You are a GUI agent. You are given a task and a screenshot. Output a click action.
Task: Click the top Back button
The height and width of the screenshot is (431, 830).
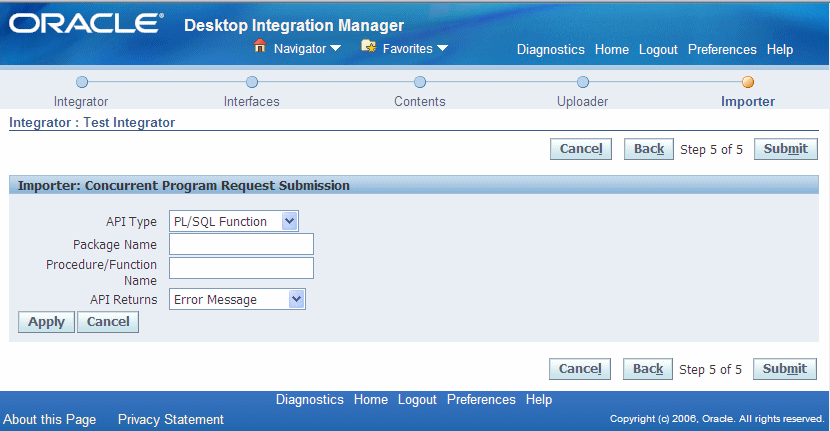coord(649,149)
